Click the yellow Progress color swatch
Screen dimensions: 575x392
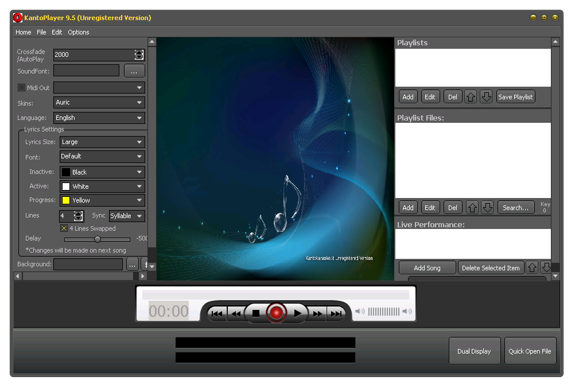[x=66, y=200]
